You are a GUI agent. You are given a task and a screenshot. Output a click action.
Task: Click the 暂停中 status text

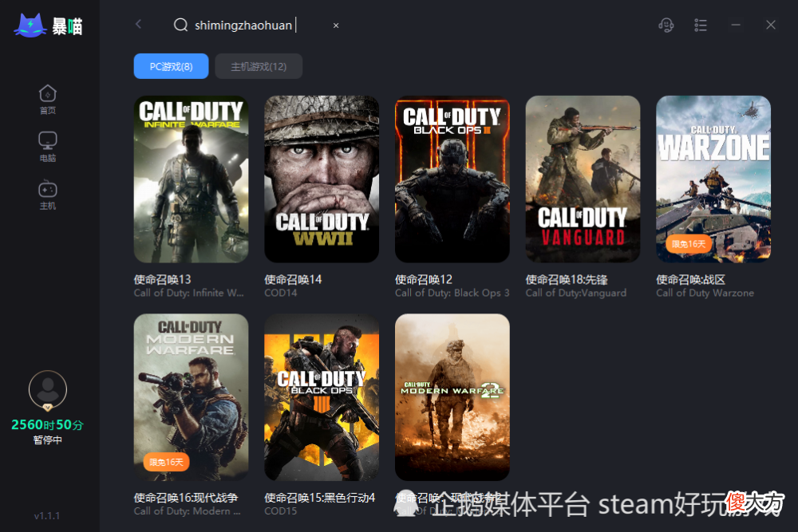[x=48, y=440]
